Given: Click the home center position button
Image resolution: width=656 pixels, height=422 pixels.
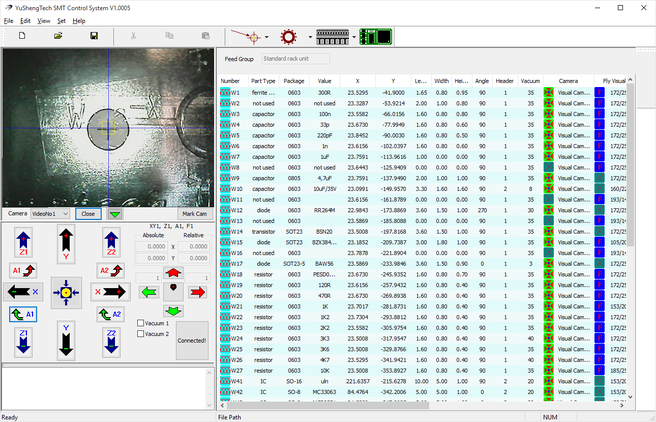Looking at the screenshot, I should [65, 291].
